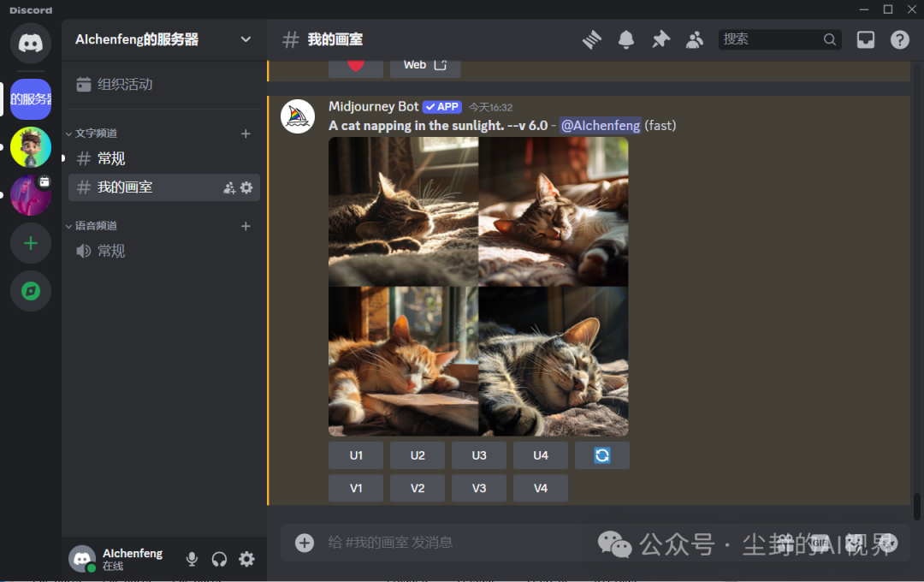
Task: Upscale image four with U4
Action: (541, 456)
